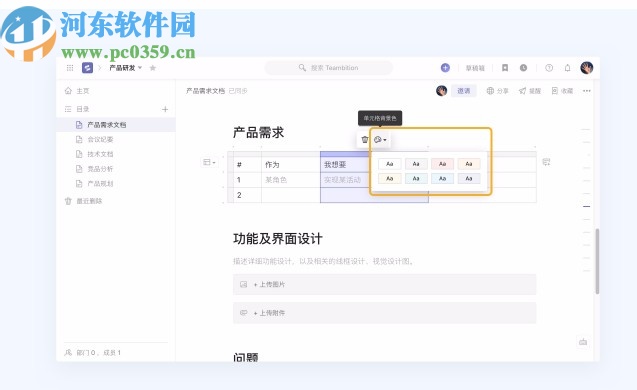Click the page vertical scrollbar thumb
Image resolution: width=637 pixels, height=390 pixels.
(x=597, y=261)
